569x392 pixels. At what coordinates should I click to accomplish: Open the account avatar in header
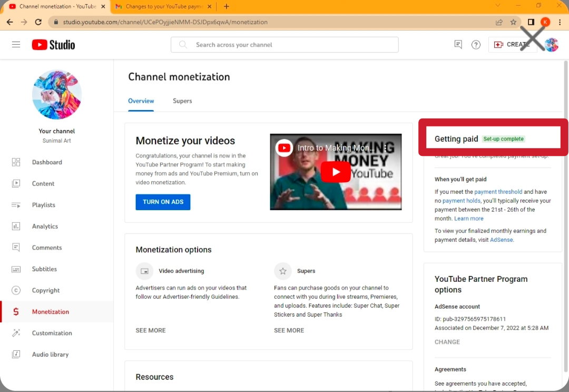click(551, 45)
